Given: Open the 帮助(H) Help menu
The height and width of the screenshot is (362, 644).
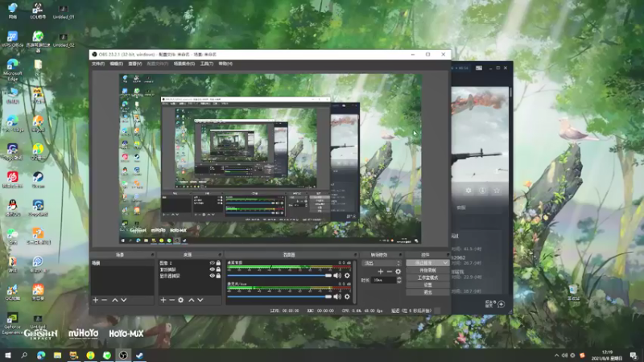Looking at the screenshot, I should point(225,64).
